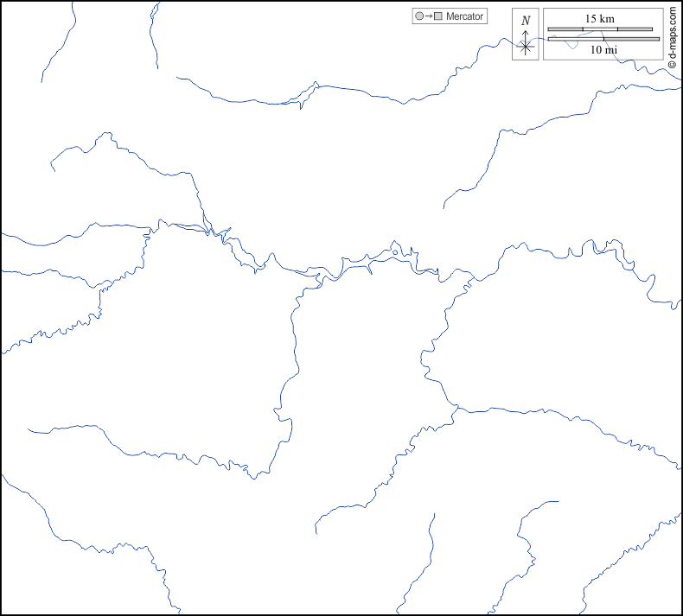Click the north arrow's pointed tip
The image size is (683, 616).
(526, 29)
